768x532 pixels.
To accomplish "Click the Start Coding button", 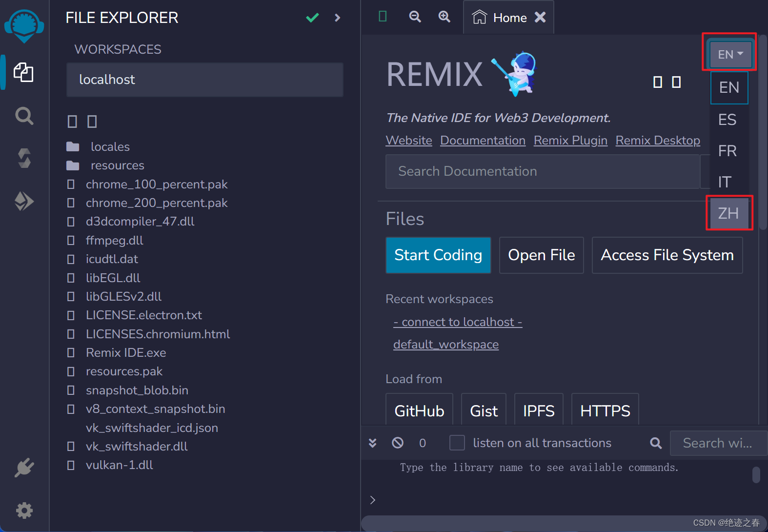I will pos(438,255).
